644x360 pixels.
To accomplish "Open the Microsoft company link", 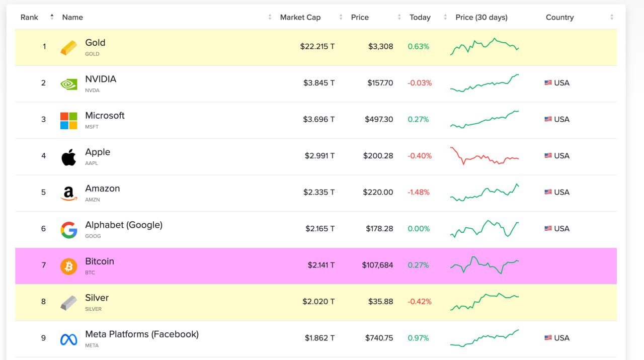I will point(105,116).
